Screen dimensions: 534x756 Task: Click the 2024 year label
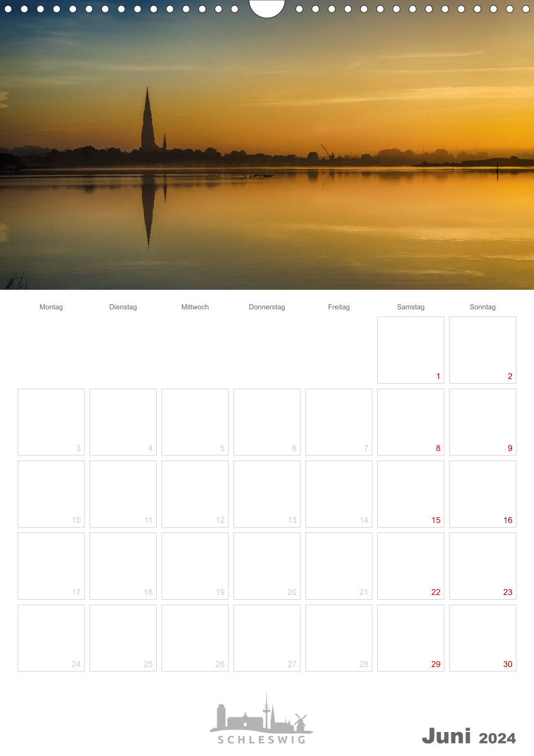497,738
